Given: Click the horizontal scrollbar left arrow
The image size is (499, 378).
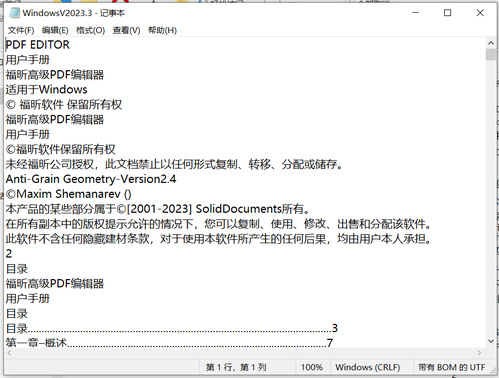Looking at the screenshot, I should tap(9, 353).
